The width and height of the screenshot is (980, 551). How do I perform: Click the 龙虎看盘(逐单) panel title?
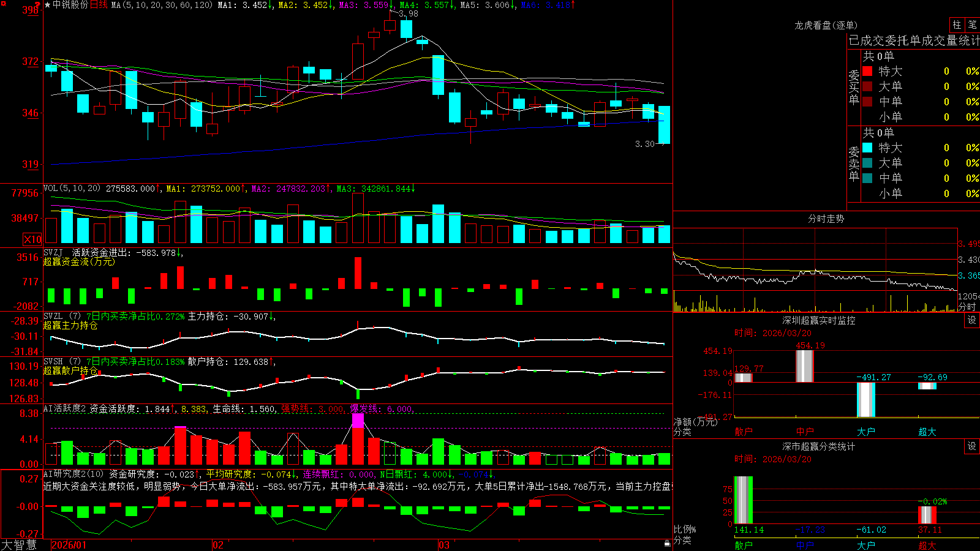pyautogui.click(x=826, y=25)
